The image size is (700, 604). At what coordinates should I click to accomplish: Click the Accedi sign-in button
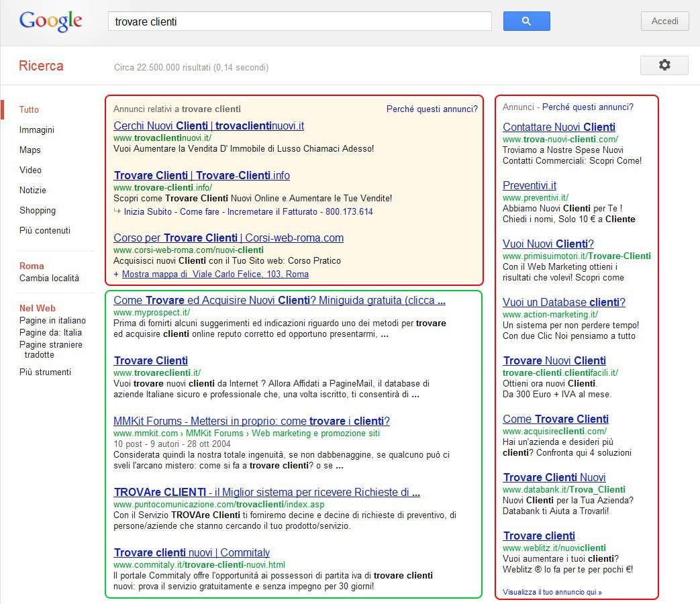coord(664,21)
